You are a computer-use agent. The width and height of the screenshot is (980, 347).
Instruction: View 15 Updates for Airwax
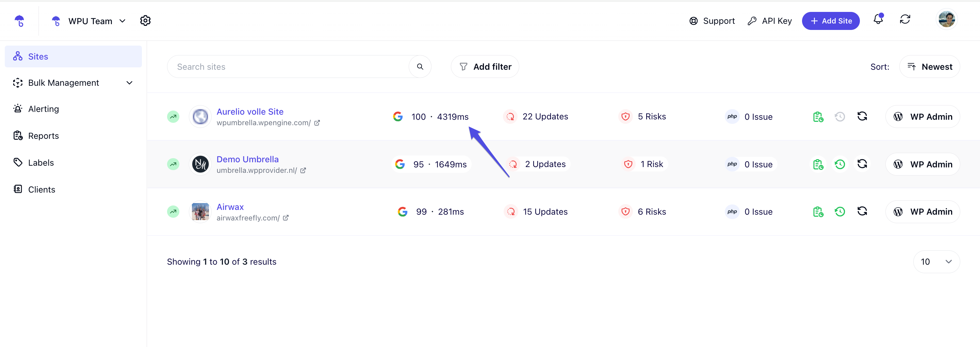(x=536, y=212)
